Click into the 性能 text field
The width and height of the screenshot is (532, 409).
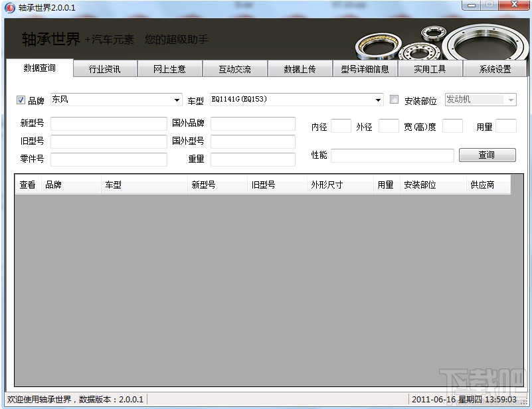(393, 155)
